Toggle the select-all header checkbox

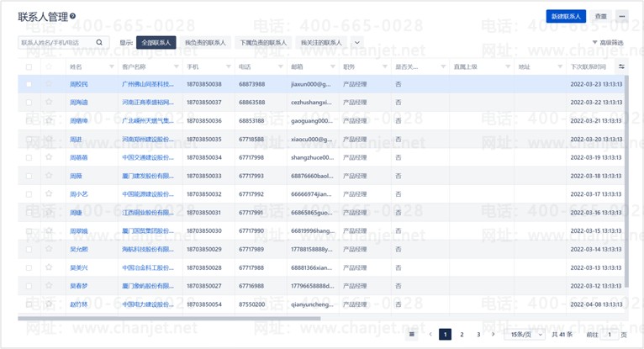[x=29, y=67]
